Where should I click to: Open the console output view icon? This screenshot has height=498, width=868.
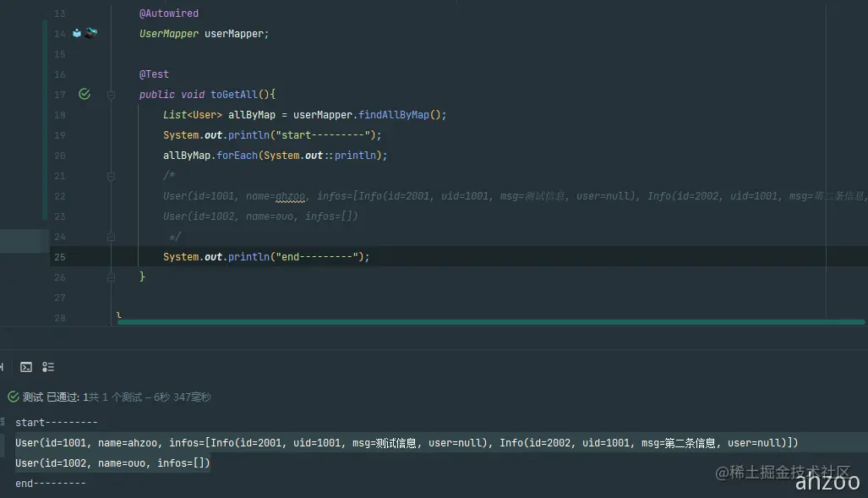pos(26,367)
